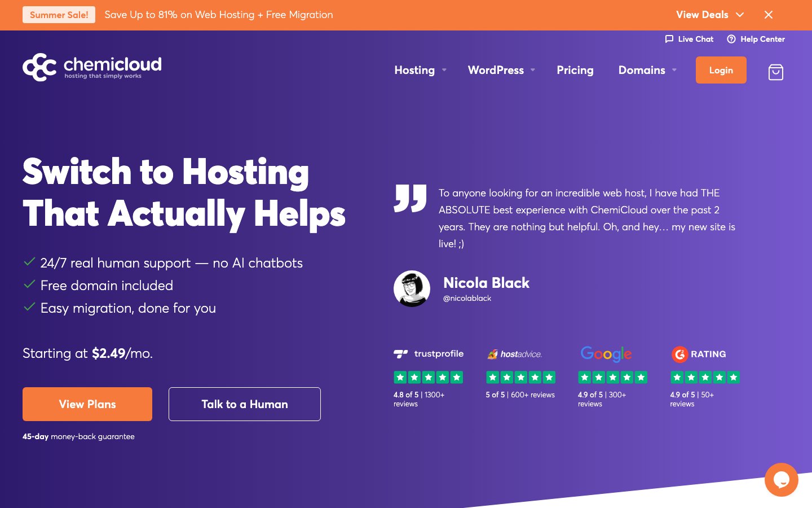
Task: Click the View Plans button
Action: pyautogui.click(x=87, y=404)
